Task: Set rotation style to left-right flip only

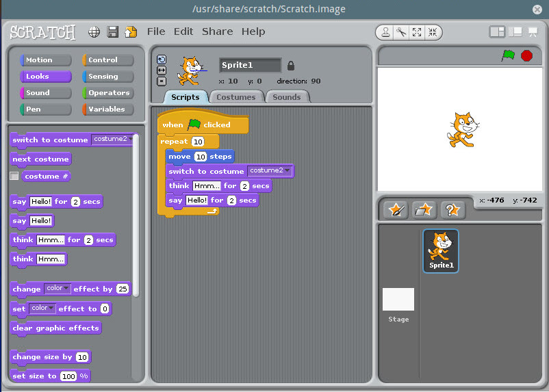Action: (162, 70)
